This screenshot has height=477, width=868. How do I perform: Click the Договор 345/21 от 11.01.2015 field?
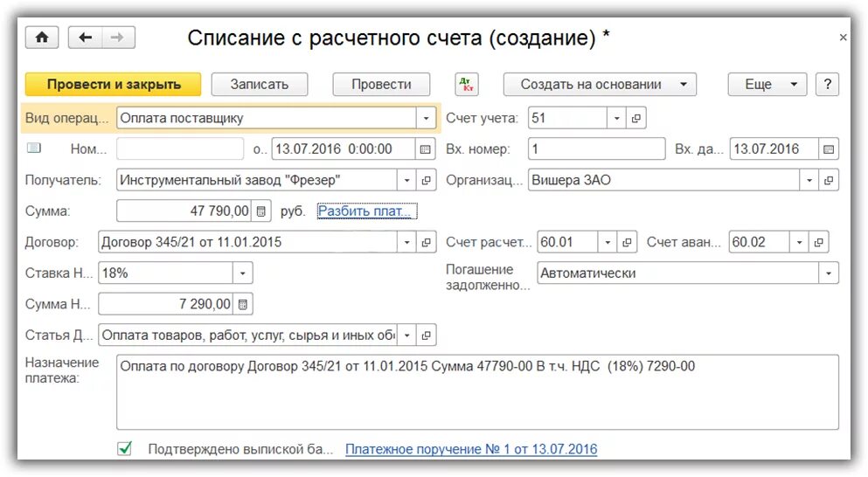point(248,242)
